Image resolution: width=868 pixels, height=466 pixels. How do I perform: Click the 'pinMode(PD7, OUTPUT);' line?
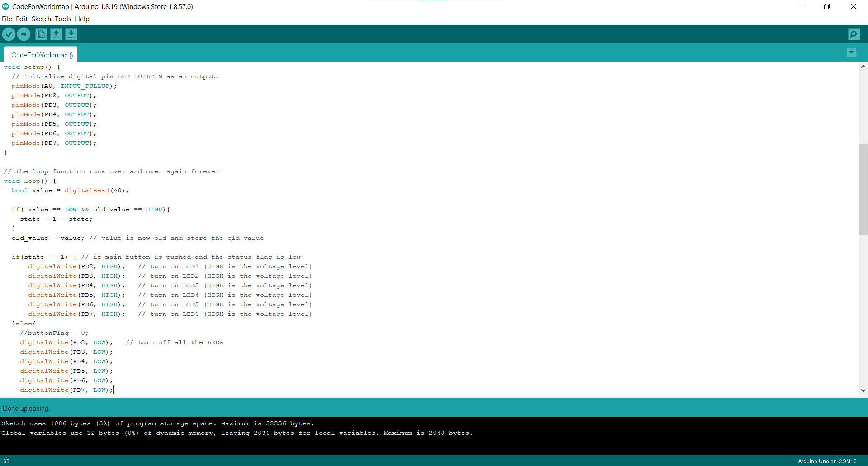[54, 143]
